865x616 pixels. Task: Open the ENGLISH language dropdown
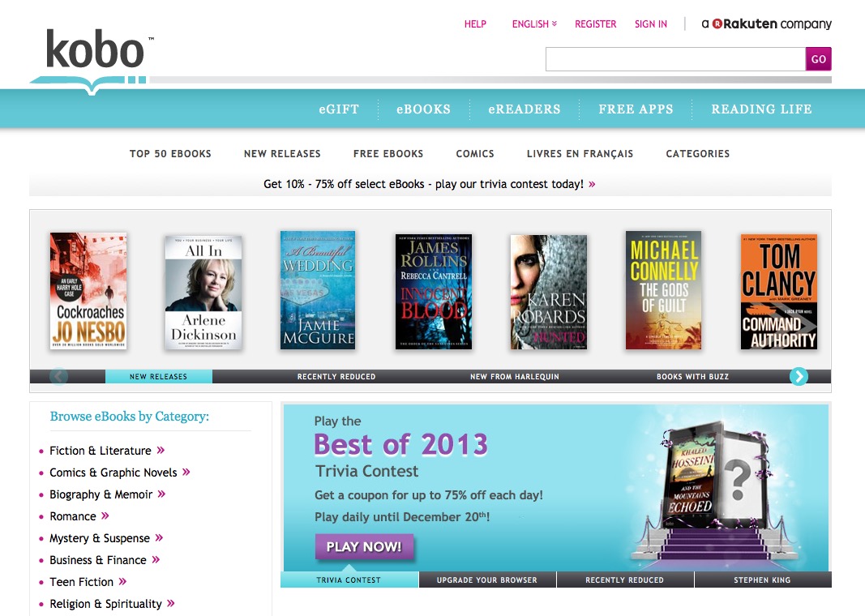coord(533,24)
